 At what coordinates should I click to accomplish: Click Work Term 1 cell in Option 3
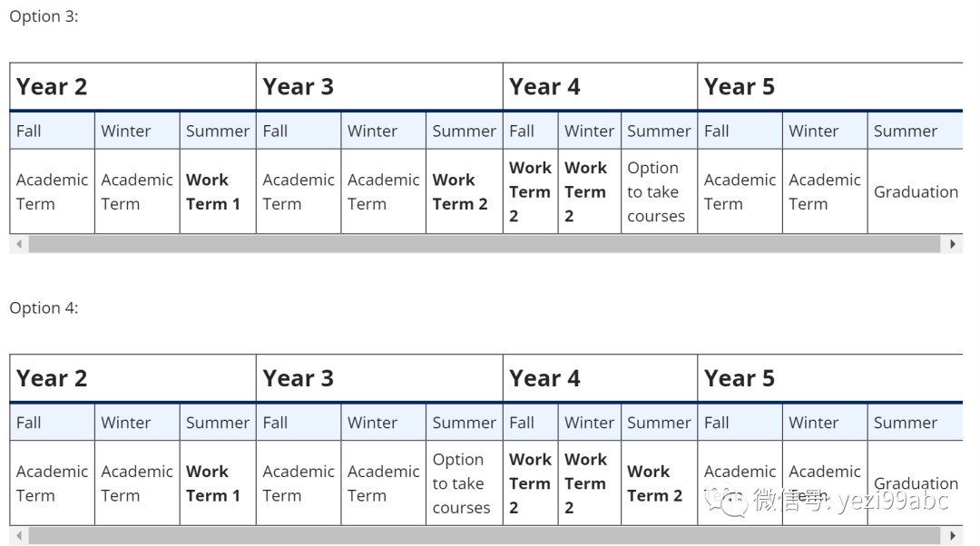[x=218, y=191]
